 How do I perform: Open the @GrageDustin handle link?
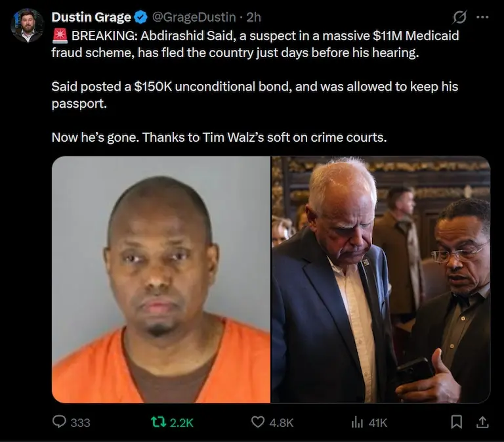point(194,17)
